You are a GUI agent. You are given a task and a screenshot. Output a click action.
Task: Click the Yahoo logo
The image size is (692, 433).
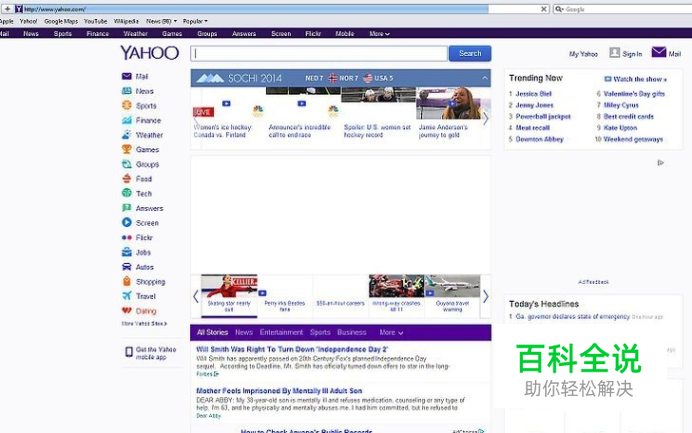tap(150, 53)
